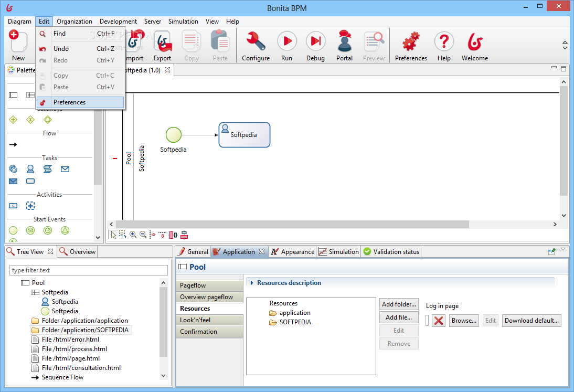Image resolution: width=574 pixels, height=392 pixels.
Task: Click the Add file... button
Action: 399,317
